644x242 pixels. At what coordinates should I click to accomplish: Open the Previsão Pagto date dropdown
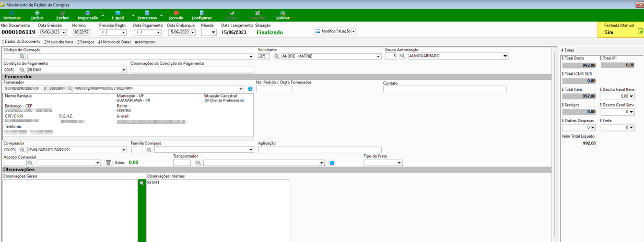[124, 32]
